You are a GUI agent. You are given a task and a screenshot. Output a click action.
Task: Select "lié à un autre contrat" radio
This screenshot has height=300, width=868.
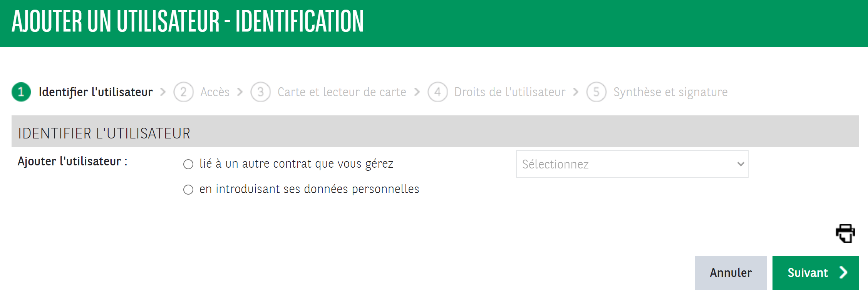click(188, 164)
